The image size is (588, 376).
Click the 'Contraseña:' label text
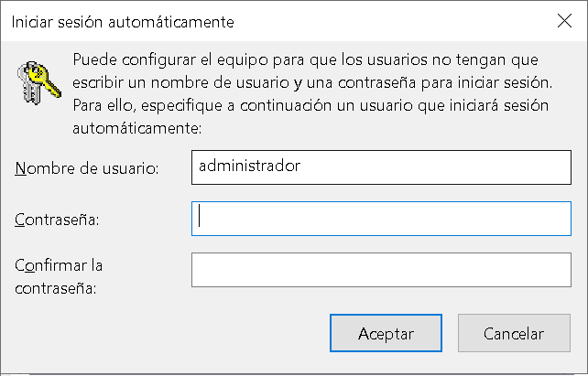pyautogui.click(x=57, y=220)
